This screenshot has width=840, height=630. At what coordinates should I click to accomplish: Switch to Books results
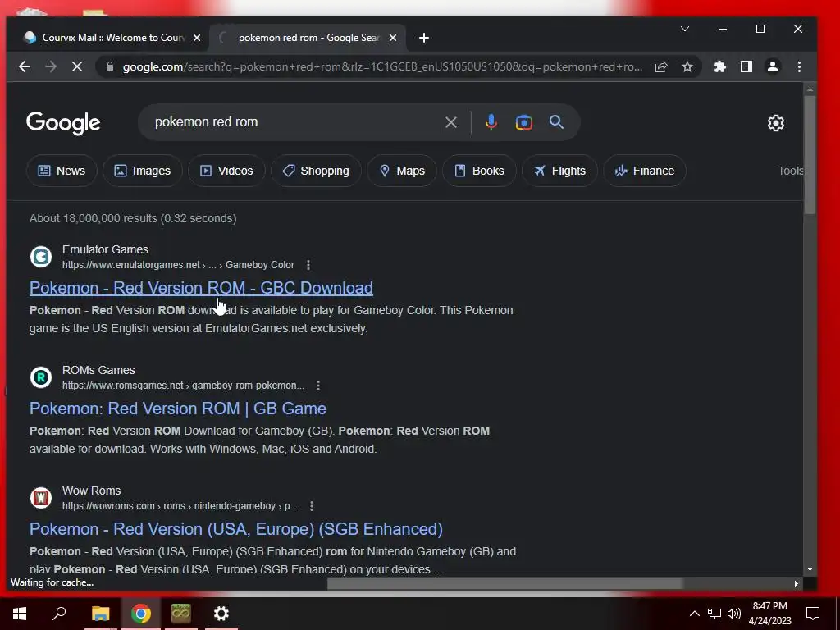point(479,171)
